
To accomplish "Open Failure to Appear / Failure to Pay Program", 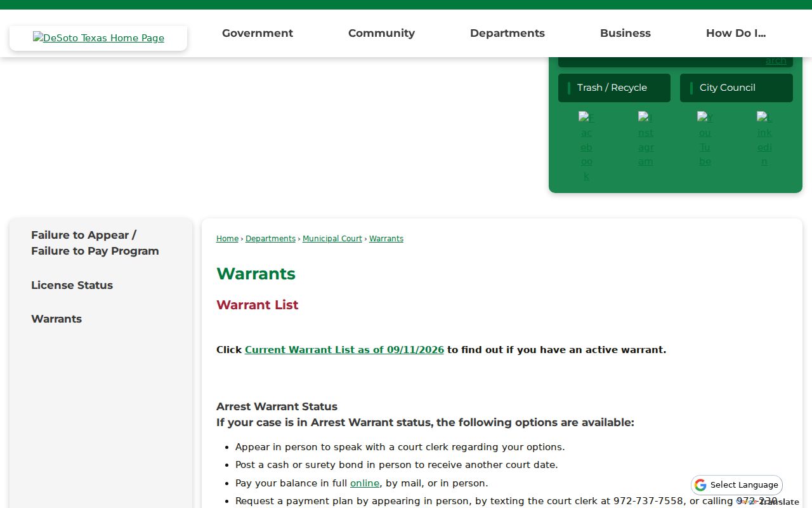I will 95,243.
